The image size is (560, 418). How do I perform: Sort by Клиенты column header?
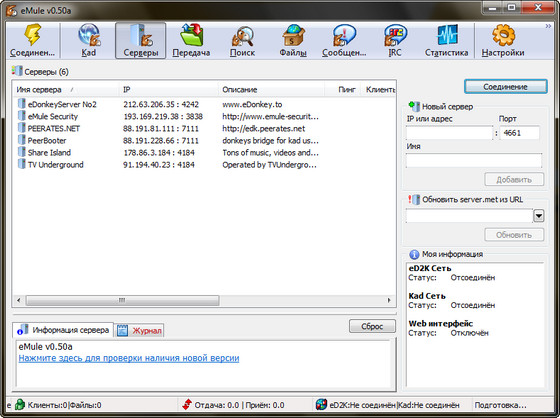(x=379, y=90)
